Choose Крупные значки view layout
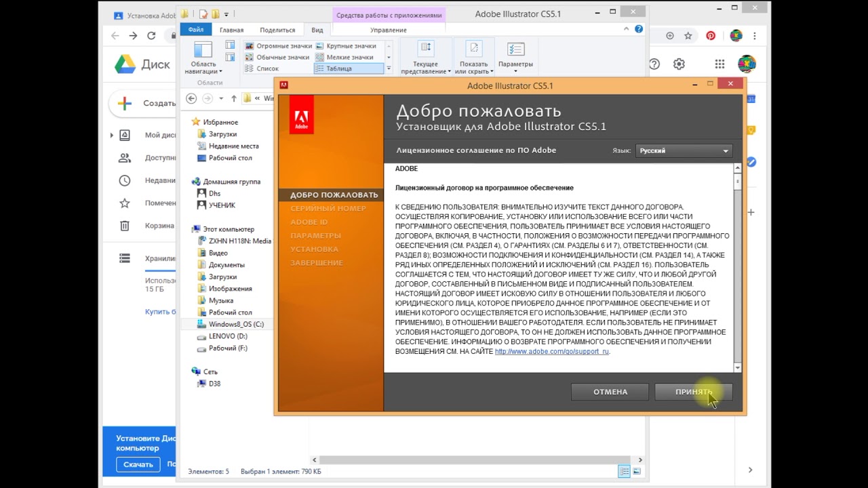Image resolution: width=868 pixels, height=488 pixels. pos(346,46)
